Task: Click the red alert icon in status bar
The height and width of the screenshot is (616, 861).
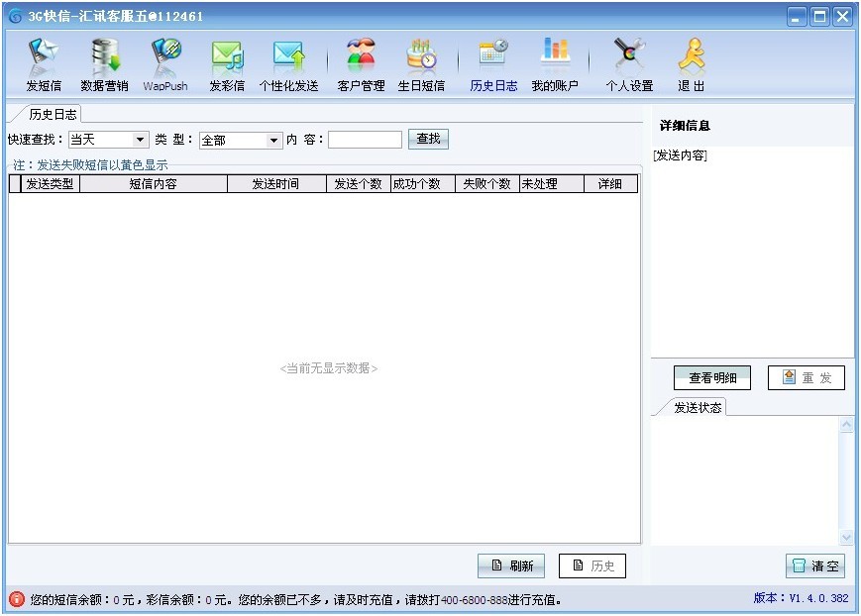Action: (17, 599)
